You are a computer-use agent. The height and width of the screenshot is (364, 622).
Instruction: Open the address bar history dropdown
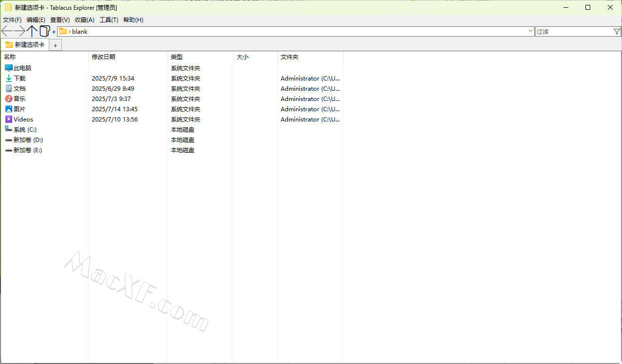[531, 31]
